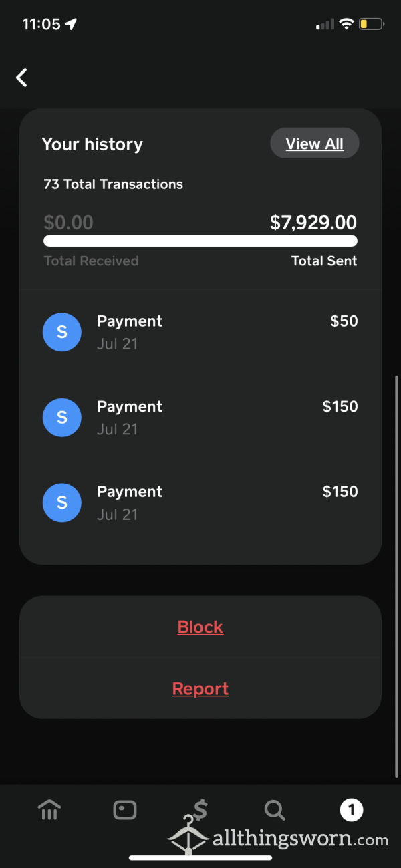The width and height of the screenshot is (401, 868).
Task: Tap the Your history heading
Action: pos(92,144)
